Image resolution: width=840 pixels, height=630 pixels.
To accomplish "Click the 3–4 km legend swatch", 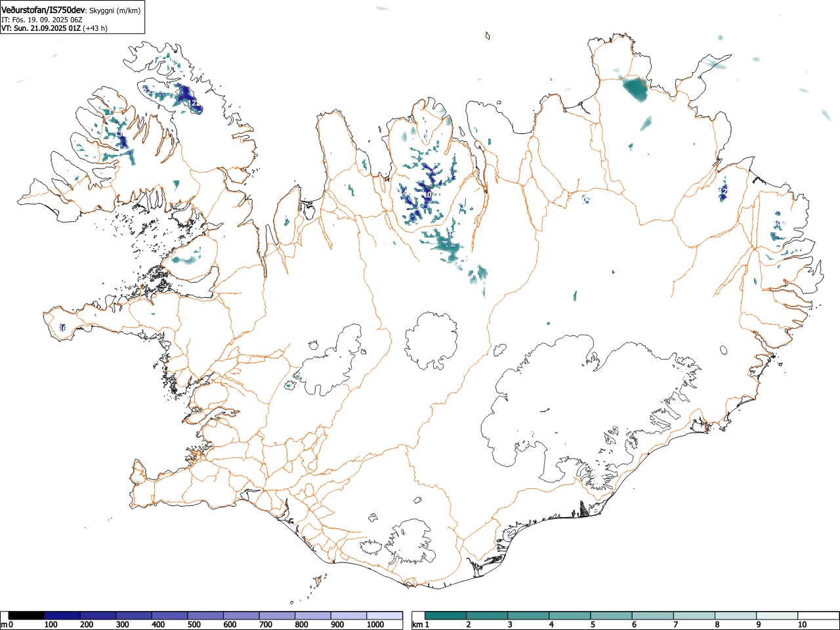I will [x=528, y=616].
